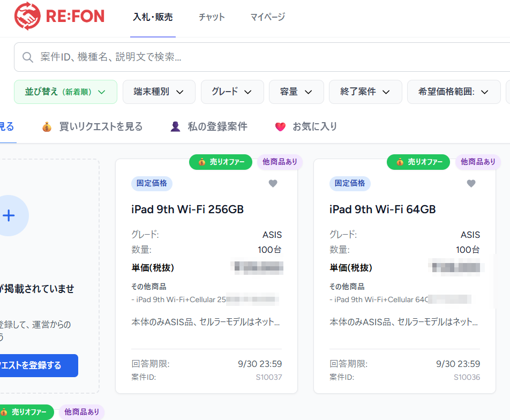Expand the グレード filter dropdown
Image resolution: width=510 pixels, height=420 pixels.
pos(232,92)
